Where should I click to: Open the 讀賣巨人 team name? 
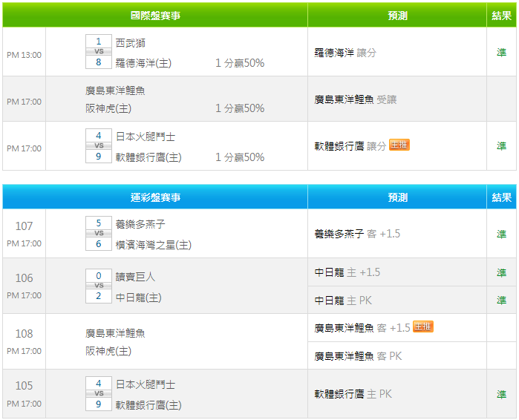click(135, 277)
